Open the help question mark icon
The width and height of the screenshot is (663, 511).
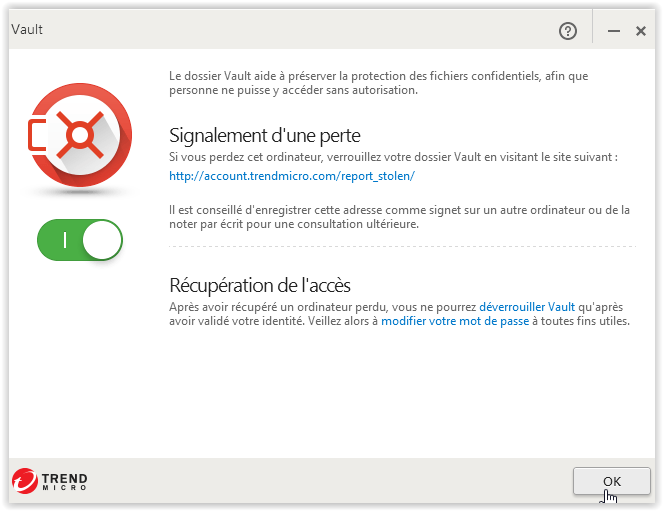coord(567,31)
